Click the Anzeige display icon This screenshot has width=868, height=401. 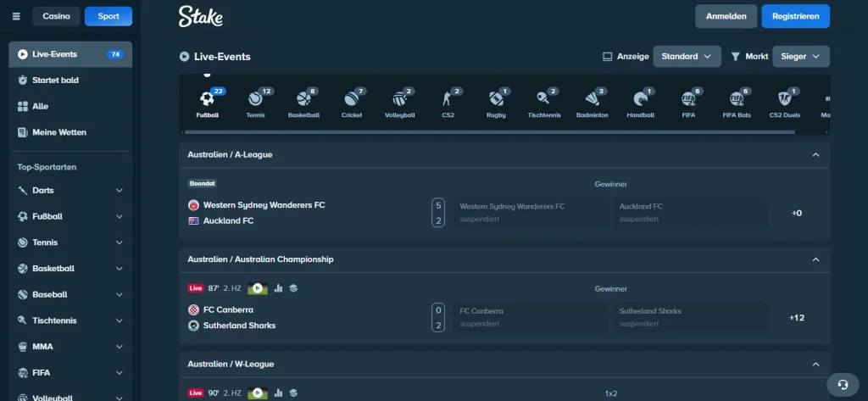pyautogui.click(x=607, y=57)
